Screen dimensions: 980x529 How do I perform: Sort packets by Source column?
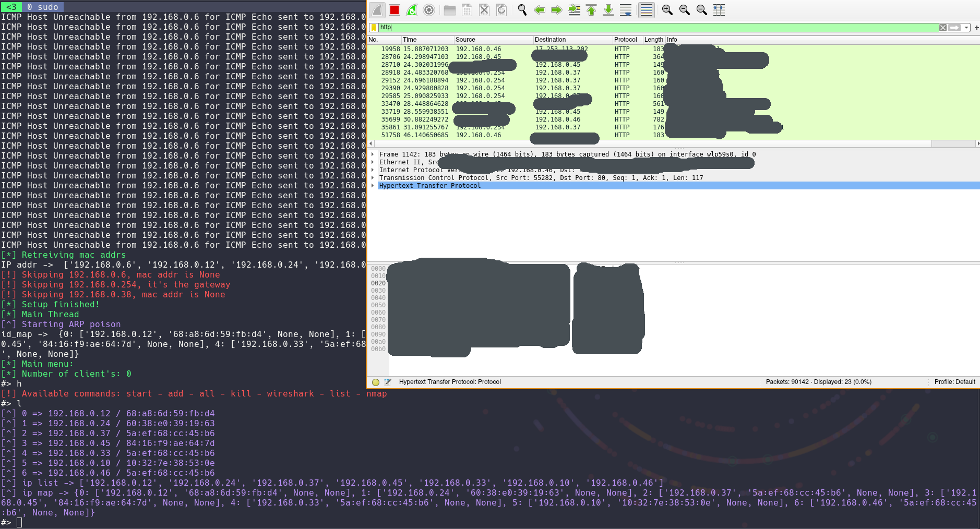pyautogui.click(x=494, y=40)
